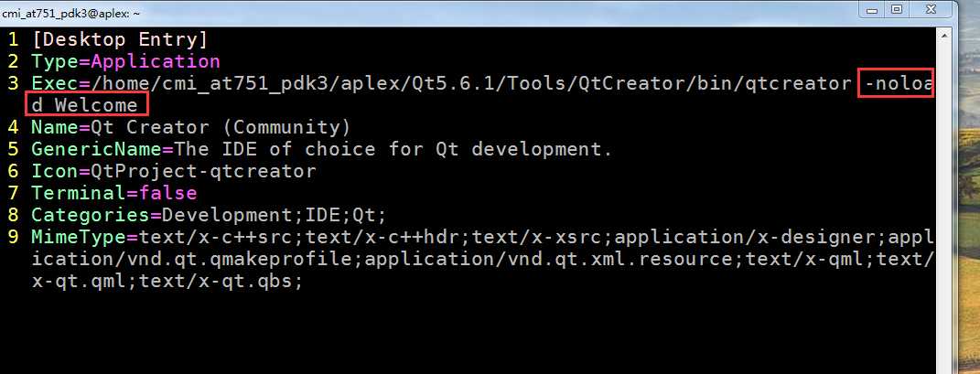980x374 pixels.
Task: Click the MimeType key on line 9
Action: (x=71, y=238)
